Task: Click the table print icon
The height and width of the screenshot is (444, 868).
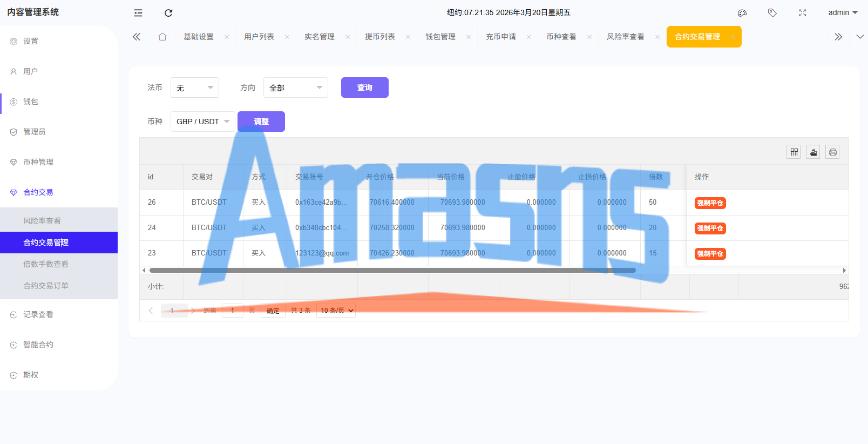Action: click(x=832, y=152)
